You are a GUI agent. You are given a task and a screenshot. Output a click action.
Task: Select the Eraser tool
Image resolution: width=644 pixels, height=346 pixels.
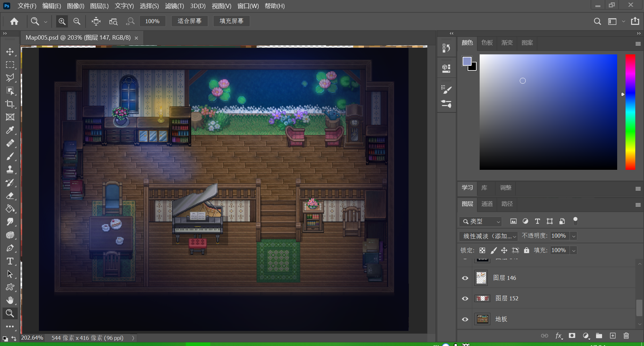coord(10,196)
